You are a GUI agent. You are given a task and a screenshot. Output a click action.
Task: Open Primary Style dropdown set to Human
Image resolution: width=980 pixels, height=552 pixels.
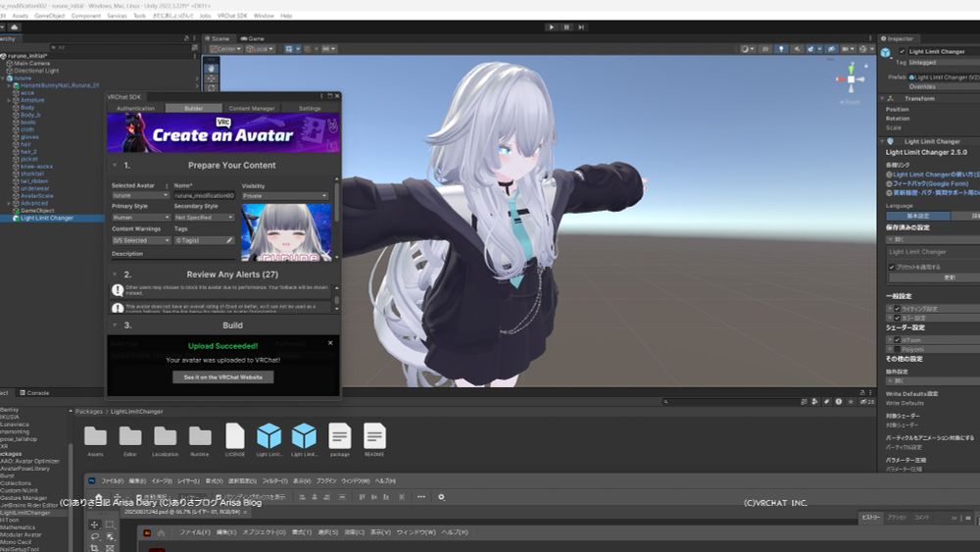click(x=140, y=218)
